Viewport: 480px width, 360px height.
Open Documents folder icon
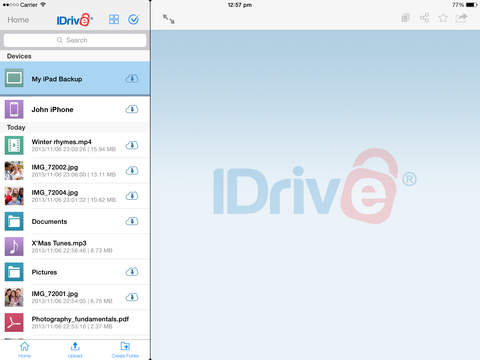[x=14, y=221]
